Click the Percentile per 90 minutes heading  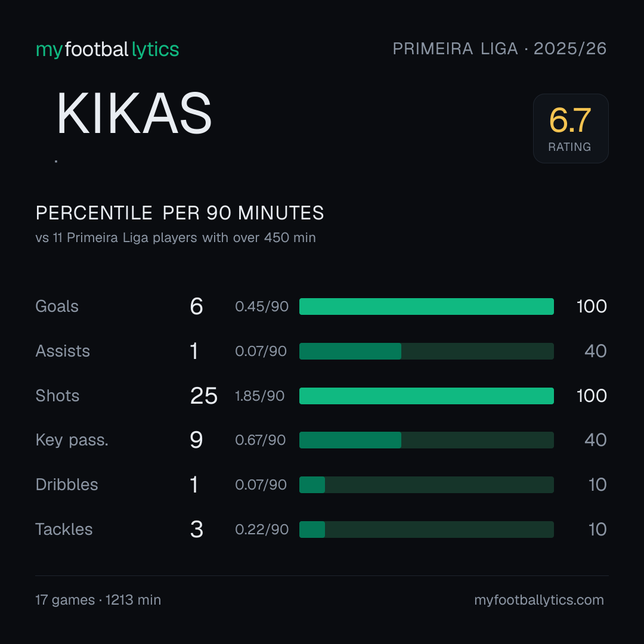(x=180, y=213)
